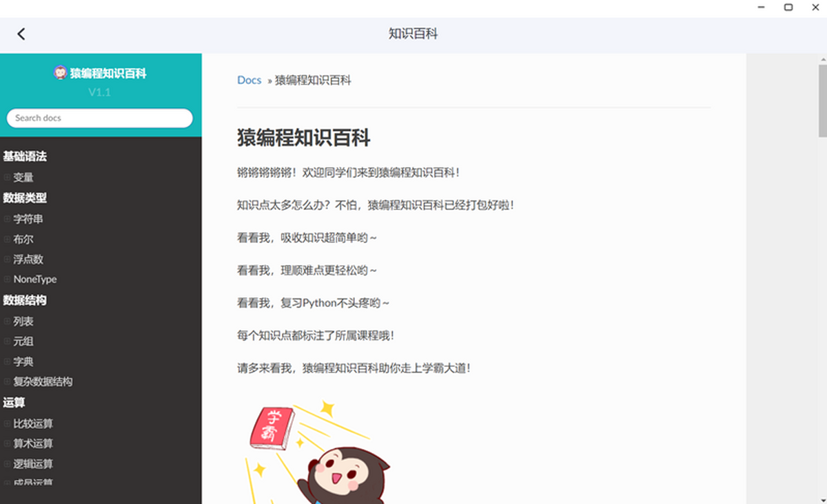This screenshot has height=504, width=827.
Task: Open the Docs breadcrumb link
Action: point(249,80)
